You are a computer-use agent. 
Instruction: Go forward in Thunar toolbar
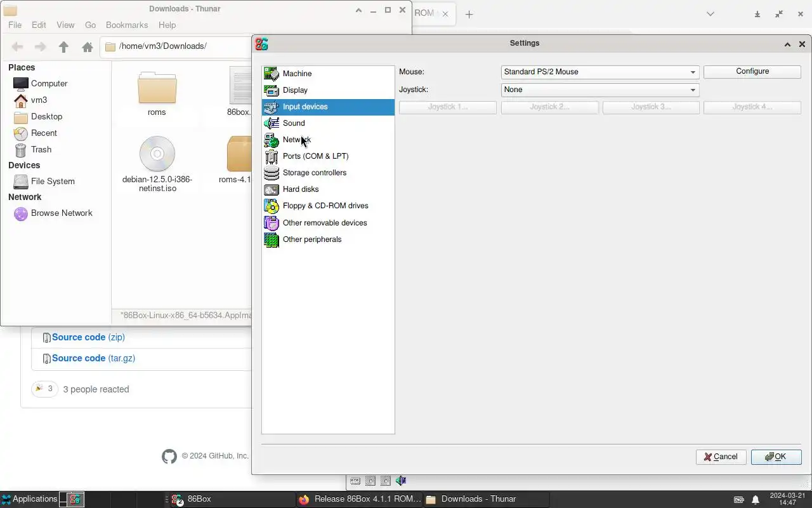(40, 46)
